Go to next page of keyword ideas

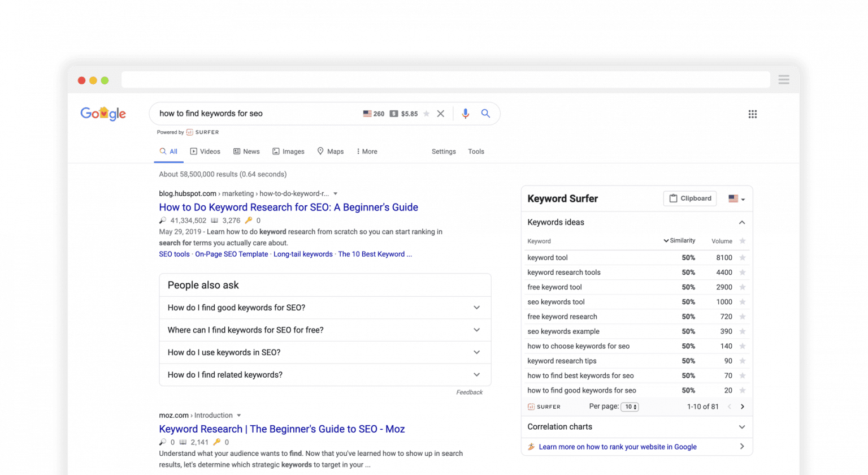tap(743, 407)
